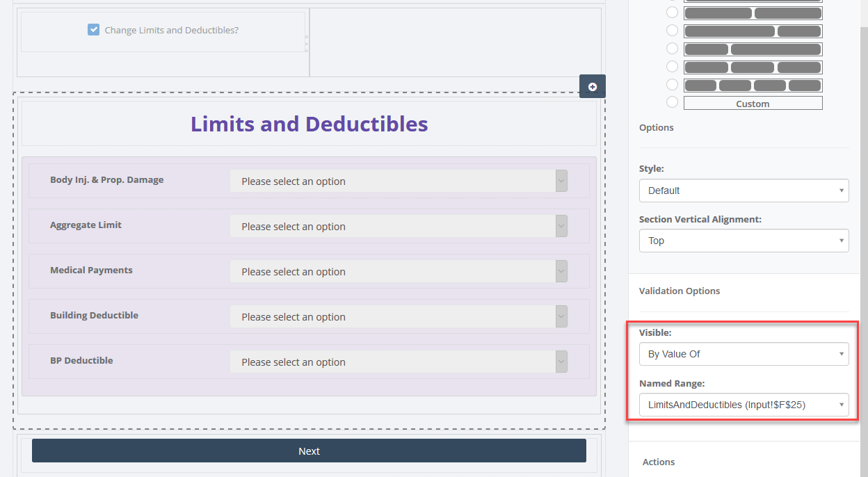This screenshot has height=477, width=868.
Task: Open the Medical Payments selector
Action: tap(399, 271)
